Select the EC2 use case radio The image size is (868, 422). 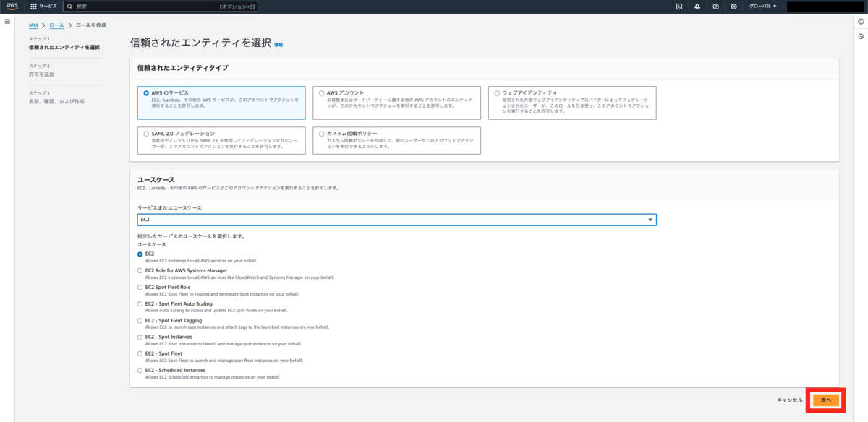click(140, 254)
